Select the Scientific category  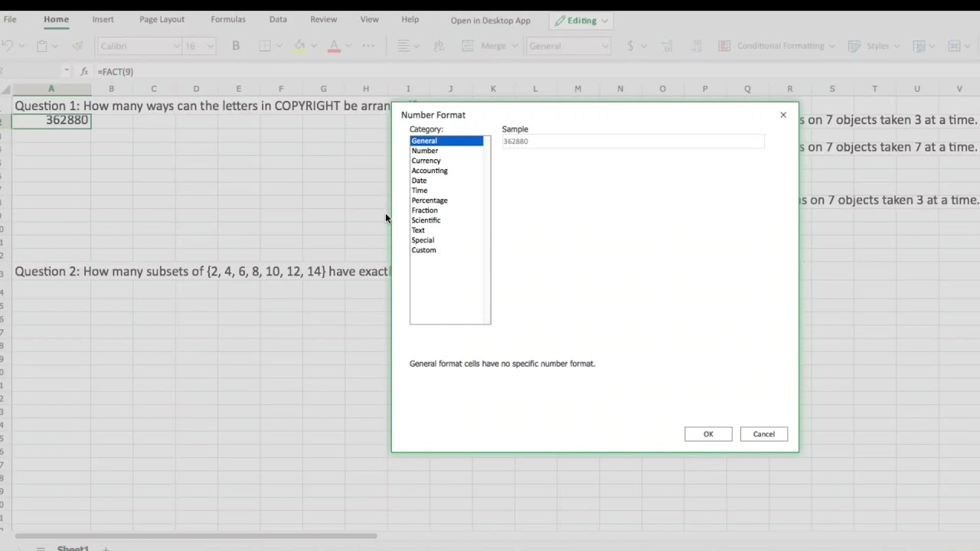[446, 220]
